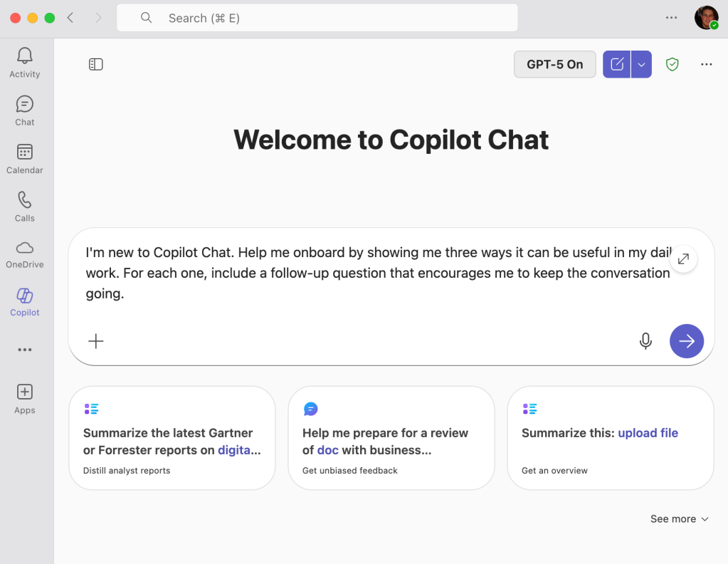Collapse the sidebar using the panel icon
The height and width of the screenshot is (564, 728).
(95, 64)
